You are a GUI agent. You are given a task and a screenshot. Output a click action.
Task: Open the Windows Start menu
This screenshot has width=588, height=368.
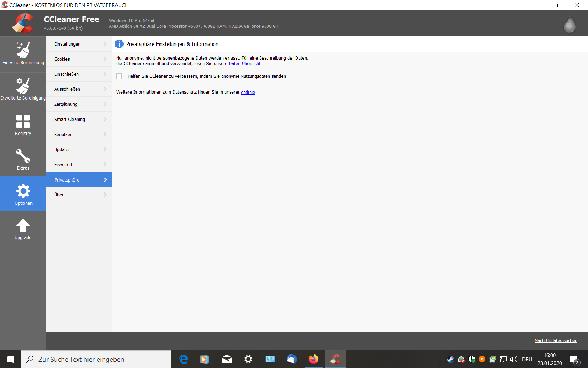(x=10, y=359)
